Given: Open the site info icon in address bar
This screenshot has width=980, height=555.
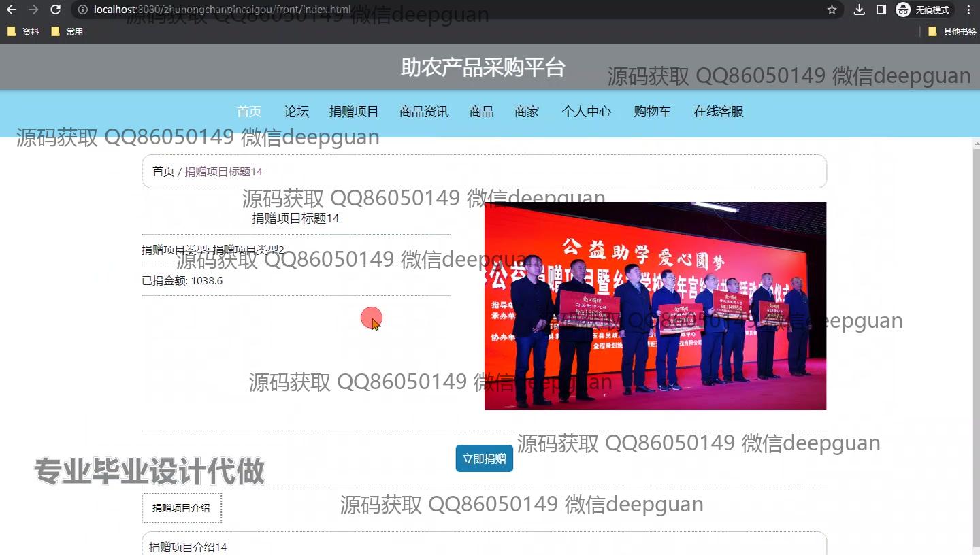Looking at the screenshot, I should click(x=82, y=10).
